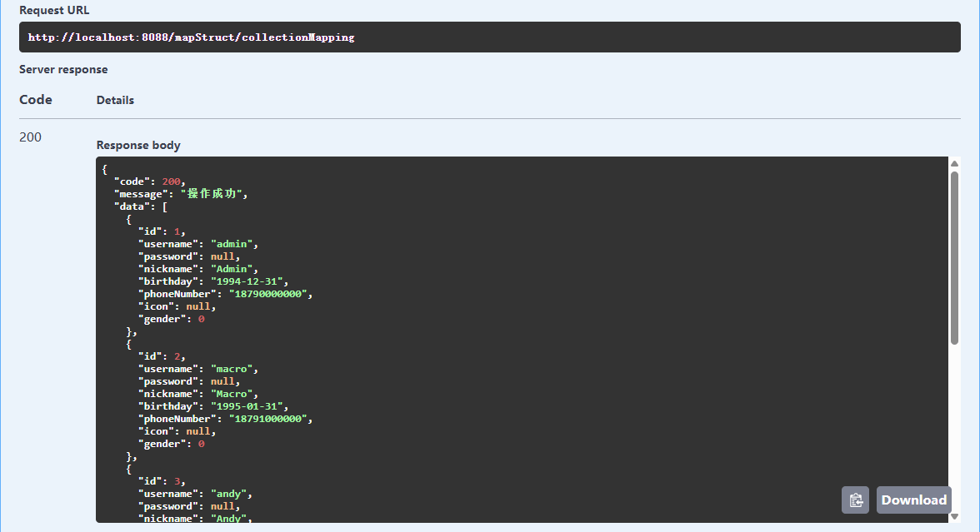Click the Request URL localhost text
The image size is (980, 532).
point(191,37)
